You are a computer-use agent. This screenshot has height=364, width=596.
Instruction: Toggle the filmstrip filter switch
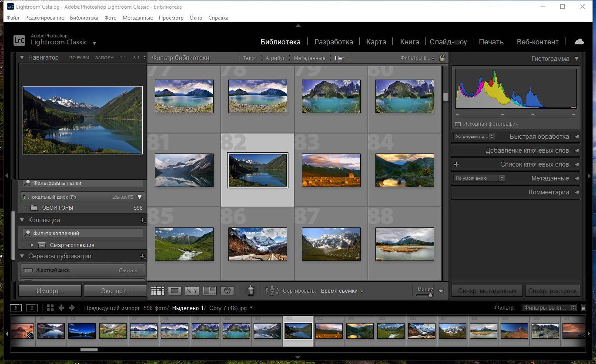[583, 307]
